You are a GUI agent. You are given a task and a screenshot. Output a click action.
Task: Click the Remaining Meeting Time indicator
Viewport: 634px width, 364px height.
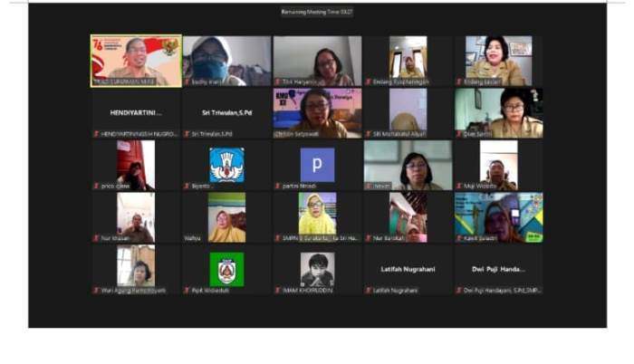click(x=316, y=12)
